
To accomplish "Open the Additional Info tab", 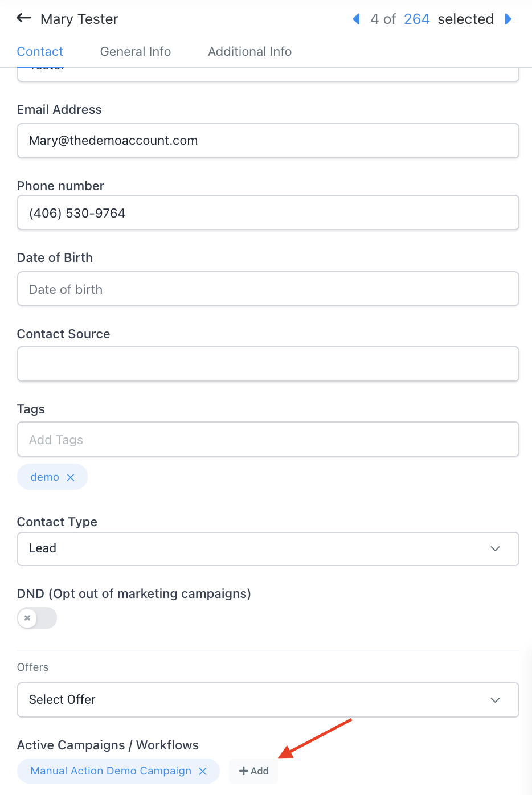I will [x=249, y=51].
